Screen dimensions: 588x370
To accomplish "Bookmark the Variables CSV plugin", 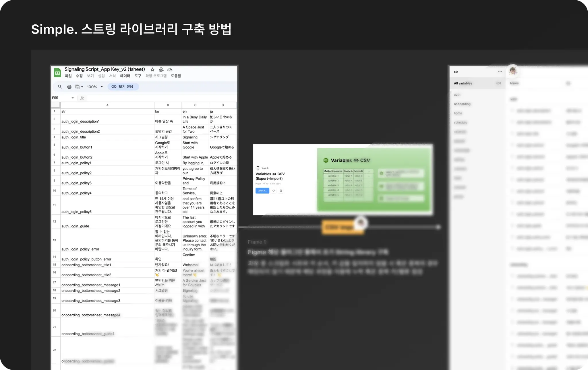I will [x=281, y=191].
